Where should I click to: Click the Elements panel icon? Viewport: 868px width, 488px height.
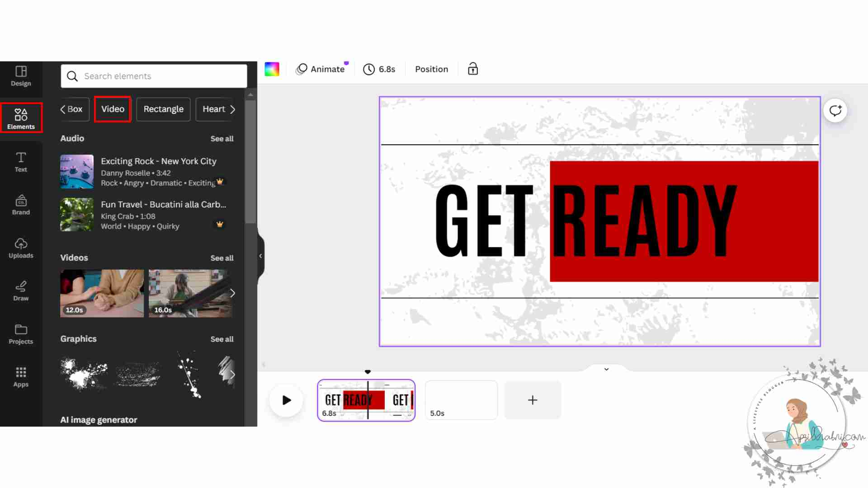coord(21,118)
